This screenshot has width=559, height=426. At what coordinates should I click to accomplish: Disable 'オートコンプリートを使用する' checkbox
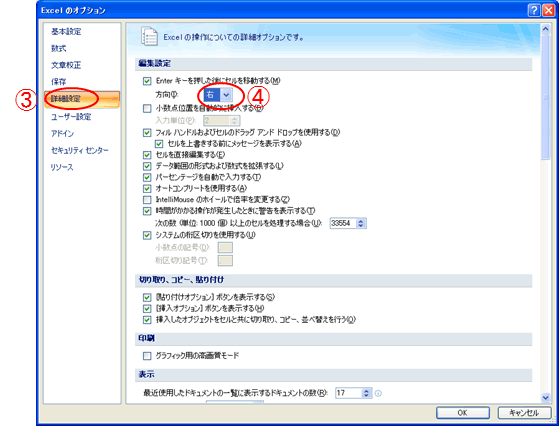tap(147, 188)
